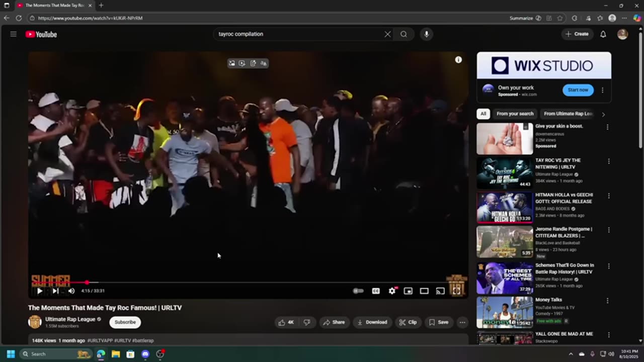Dislike the Tay Roc video
644x362 pixels.
coord(307,322)
